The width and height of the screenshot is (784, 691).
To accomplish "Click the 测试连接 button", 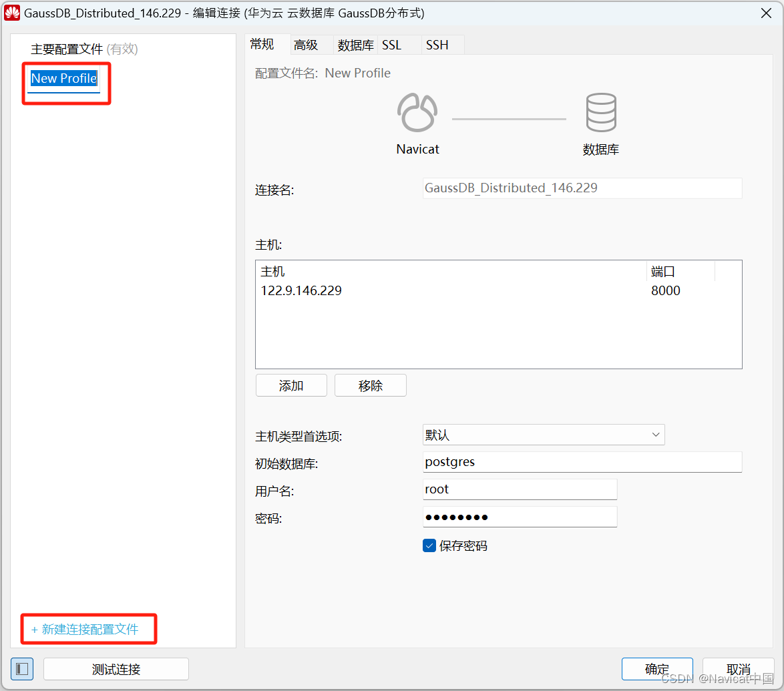I will click(x=116, y=669).
